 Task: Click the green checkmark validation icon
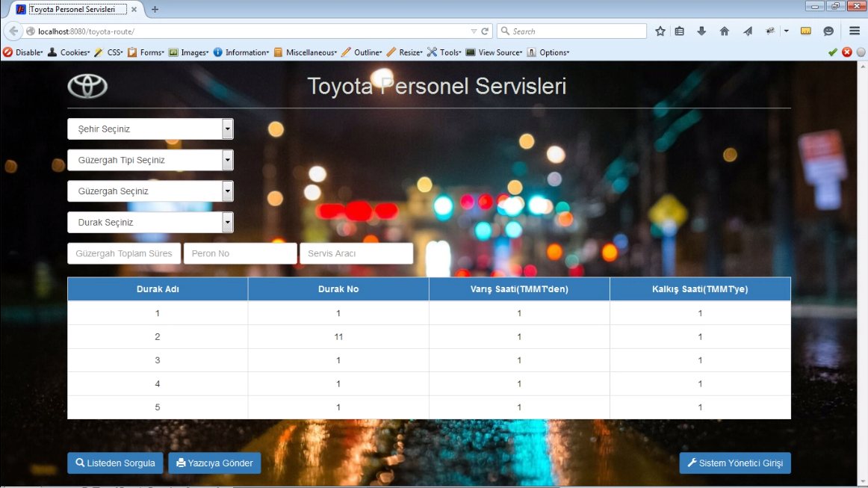(x=833, y=52)
